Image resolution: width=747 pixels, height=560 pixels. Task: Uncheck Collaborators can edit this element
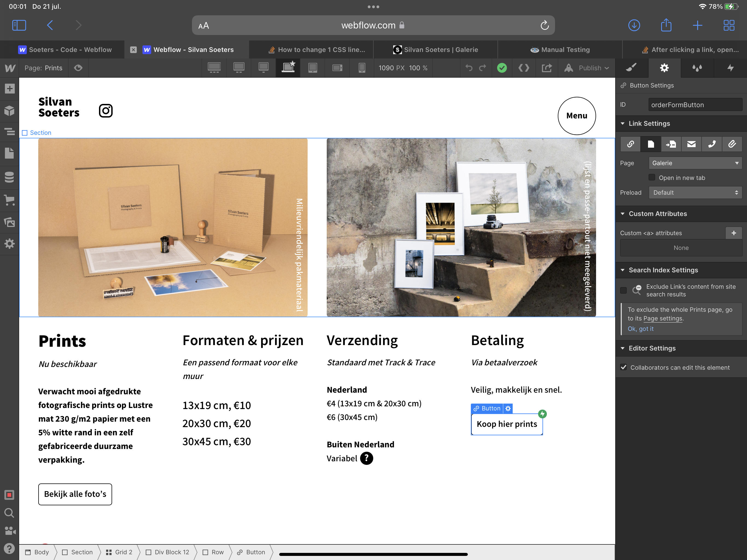[x=623, y=367]
